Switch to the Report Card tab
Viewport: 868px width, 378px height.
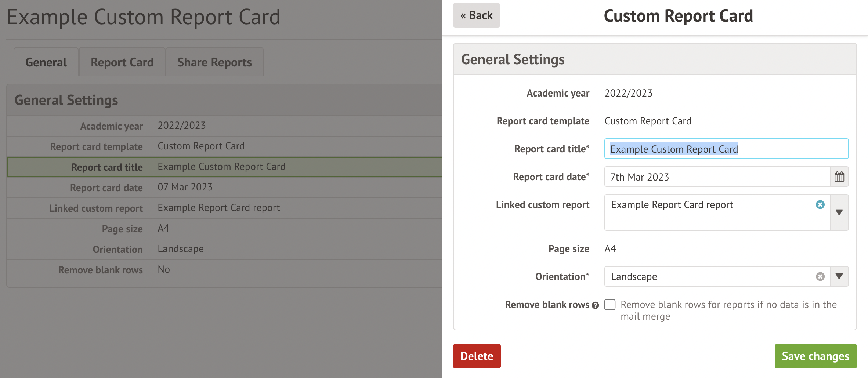click(x=122, y=62)
